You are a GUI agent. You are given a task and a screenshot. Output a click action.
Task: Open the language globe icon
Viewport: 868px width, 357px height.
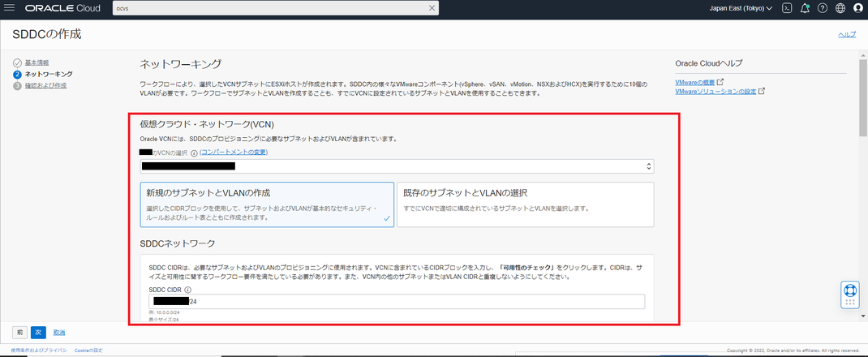tap(840, 8)
